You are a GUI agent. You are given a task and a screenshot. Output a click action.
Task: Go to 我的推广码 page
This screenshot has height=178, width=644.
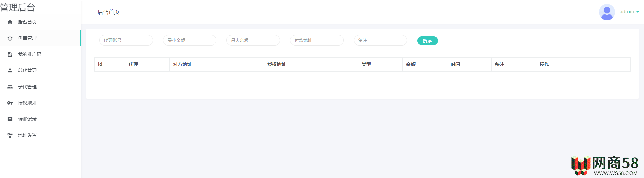[x=40, y=54]
